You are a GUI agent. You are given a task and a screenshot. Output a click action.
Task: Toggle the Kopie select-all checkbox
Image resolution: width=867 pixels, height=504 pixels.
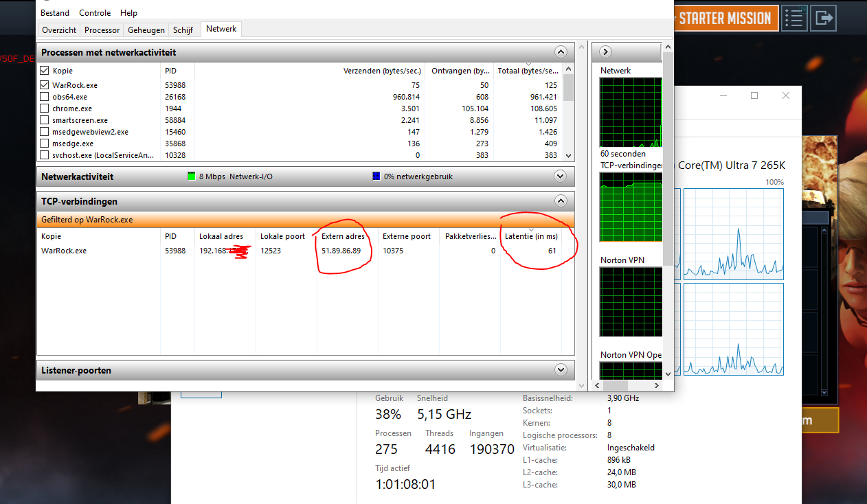pos(45,71)
